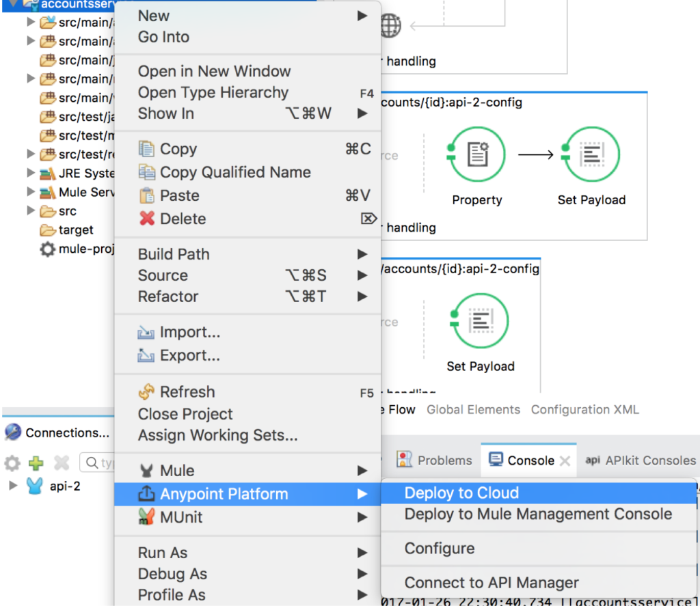Click the gear settings icon in Connections panel
The width and height of the screenshot is (700, 608).
point(12,463)
